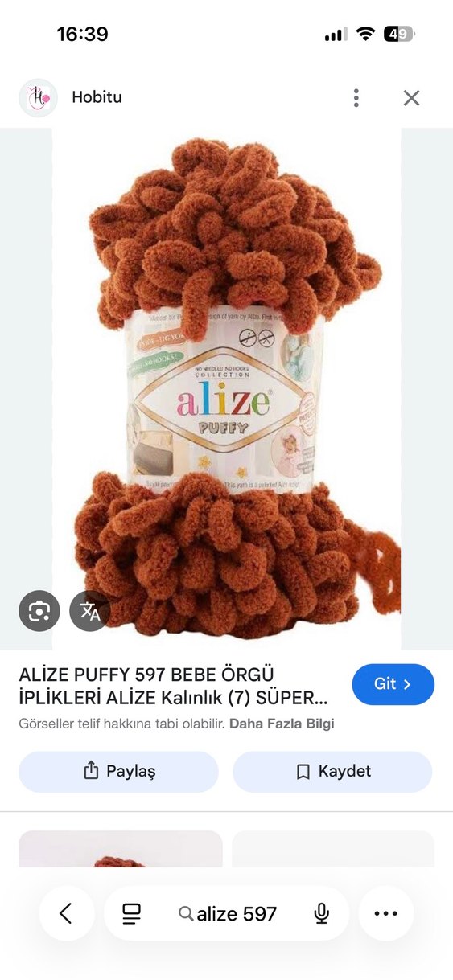Tap the Hobitu site logo avatar
This screenshot has height=980, width=453.
click(38, 98)
